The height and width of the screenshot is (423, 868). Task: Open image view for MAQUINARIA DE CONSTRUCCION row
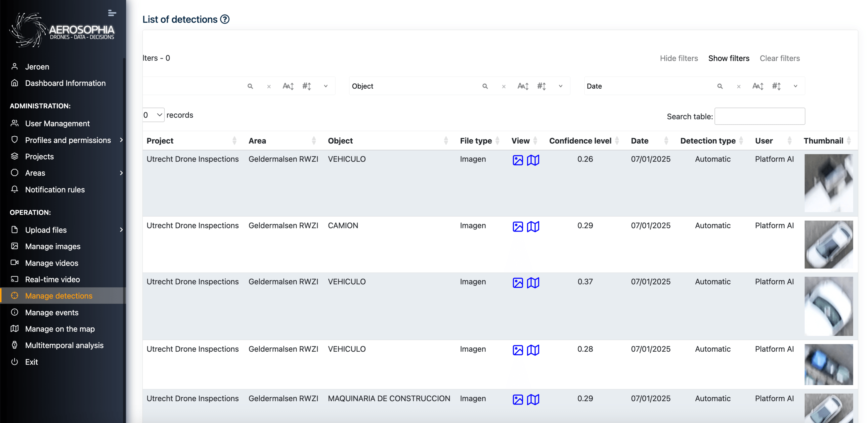tap(518, 399)
